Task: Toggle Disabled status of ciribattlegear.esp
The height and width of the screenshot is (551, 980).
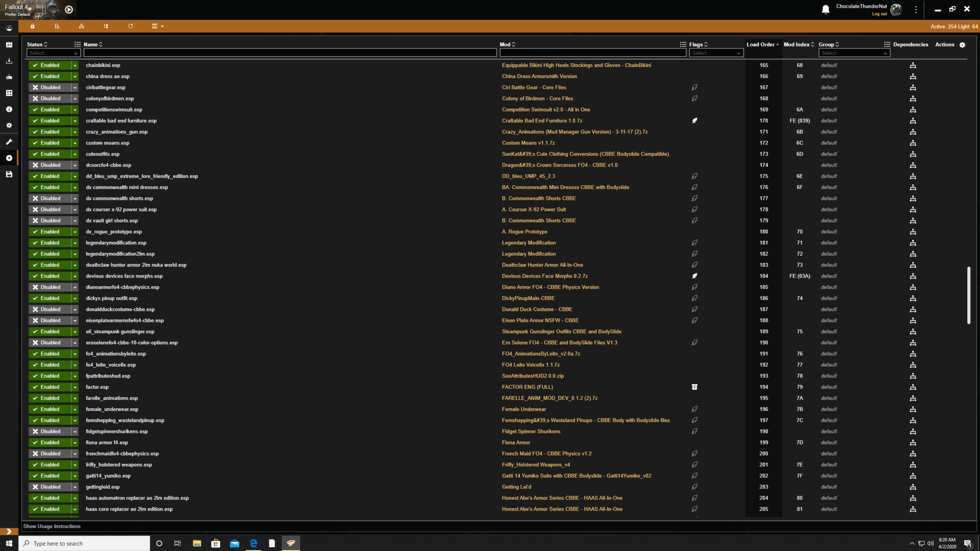Action: (50, 88)
